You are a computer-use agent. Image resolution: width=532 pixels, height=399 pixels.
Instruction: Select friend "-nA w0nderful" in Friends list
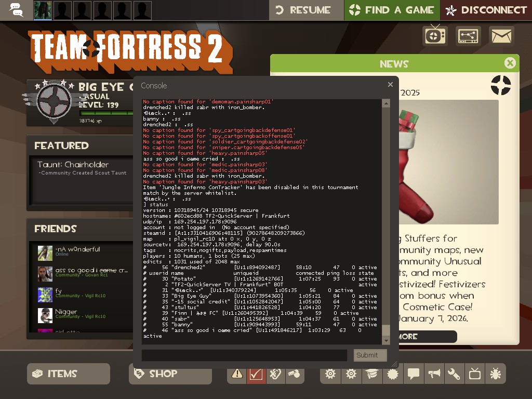pyautogui.click(x=78, y=251)
